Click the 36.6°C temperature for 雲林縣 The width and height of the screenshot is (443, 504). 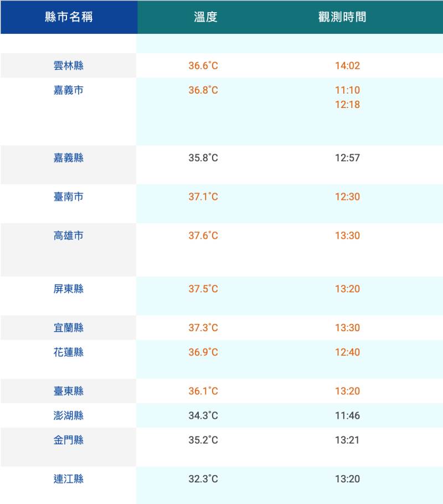(203, 65)
